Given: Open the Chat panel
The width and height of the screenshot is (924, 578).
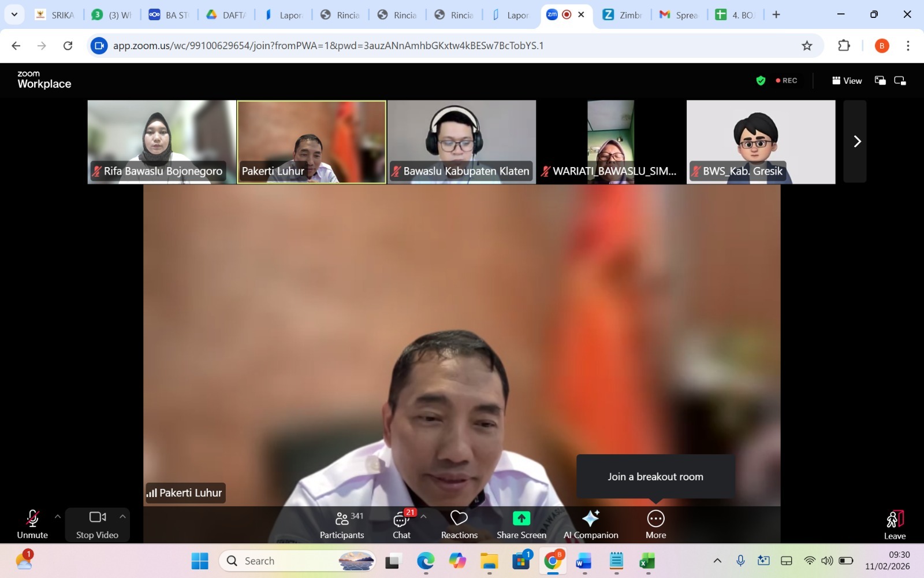Looking at the screenshot, I should [401, 524].
